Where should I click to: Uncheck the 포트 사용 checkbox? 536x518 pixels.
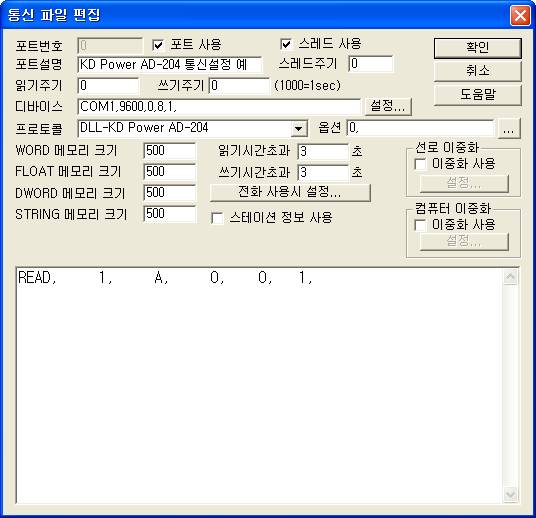pos(158,45)
